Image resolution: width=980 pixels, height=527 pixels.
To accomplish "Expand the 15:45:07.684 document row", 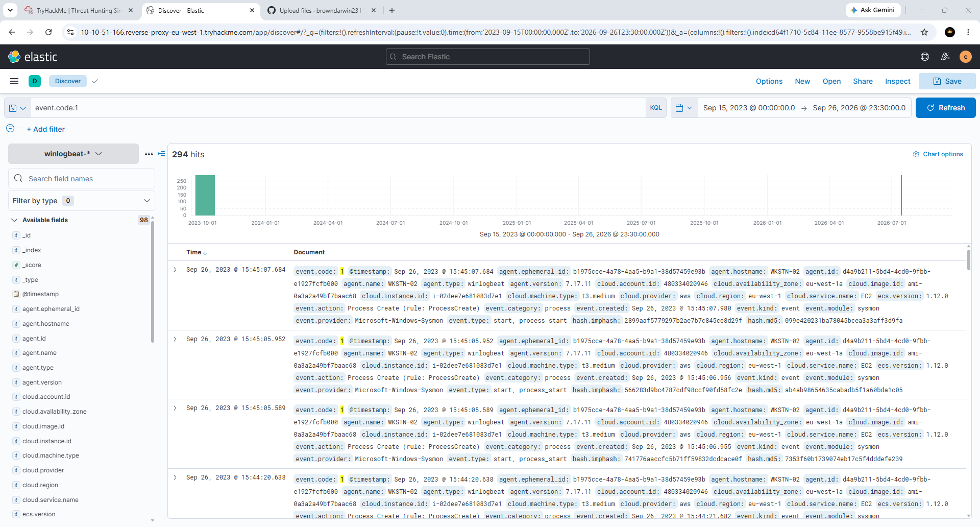I will [175, 270].
